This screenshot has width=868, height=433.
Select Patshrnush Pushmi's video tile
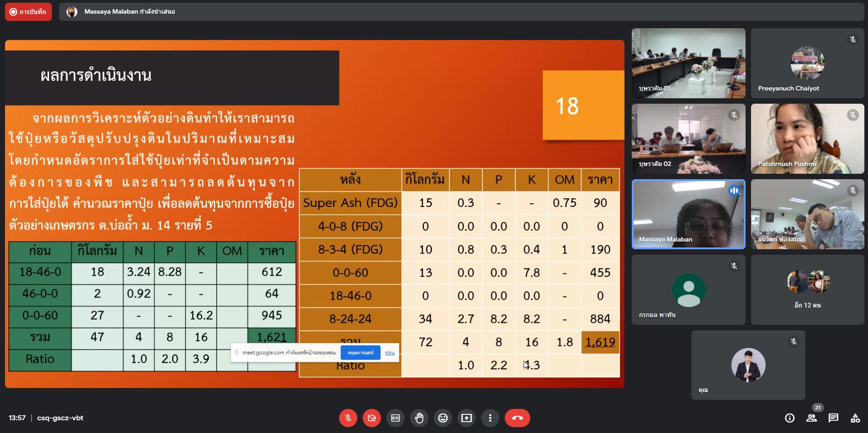(807, 139)
